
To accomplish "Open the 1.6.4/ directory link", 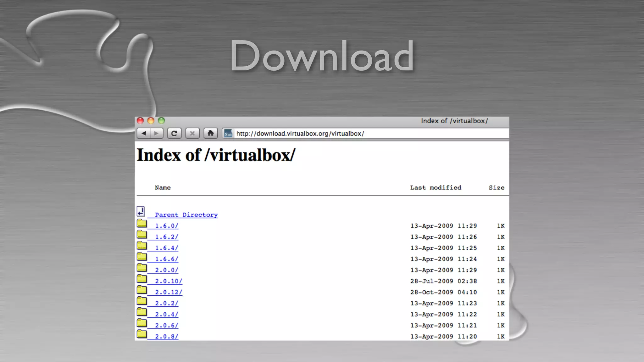I will pos(167,248).
